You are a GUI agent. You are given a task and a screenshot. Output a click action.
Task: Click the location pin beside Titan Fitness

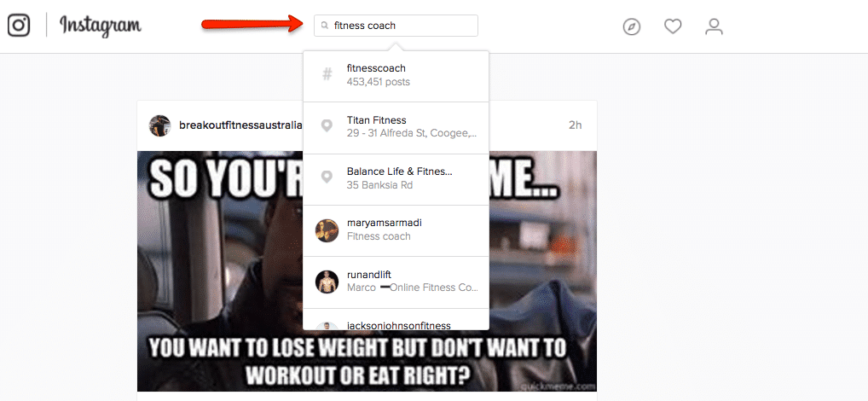click(x=327, y=126)
